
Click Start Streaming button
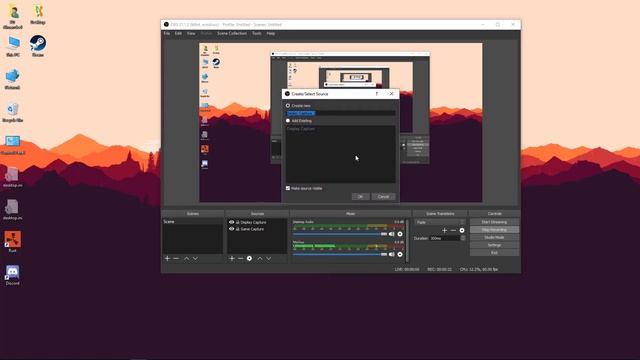(x=494, y=222)
